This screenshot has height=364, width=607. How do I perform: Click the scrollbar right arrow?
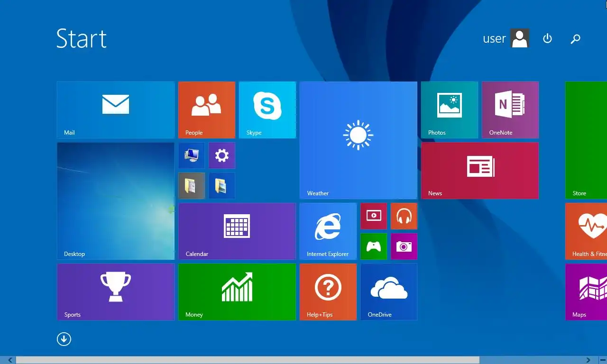[x=589, y=360]
